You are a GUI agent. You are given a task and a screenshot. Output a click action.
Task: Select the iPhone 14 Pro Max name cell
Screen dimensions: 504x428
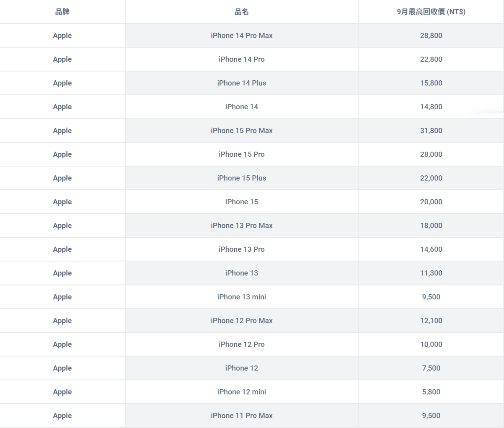[x=242, y=36]
